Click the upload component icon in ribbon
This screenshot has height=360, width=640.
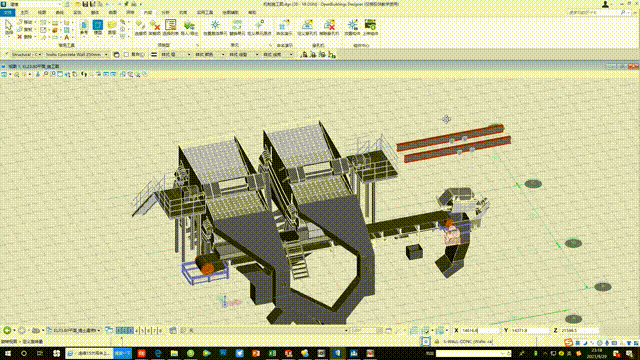370,27
